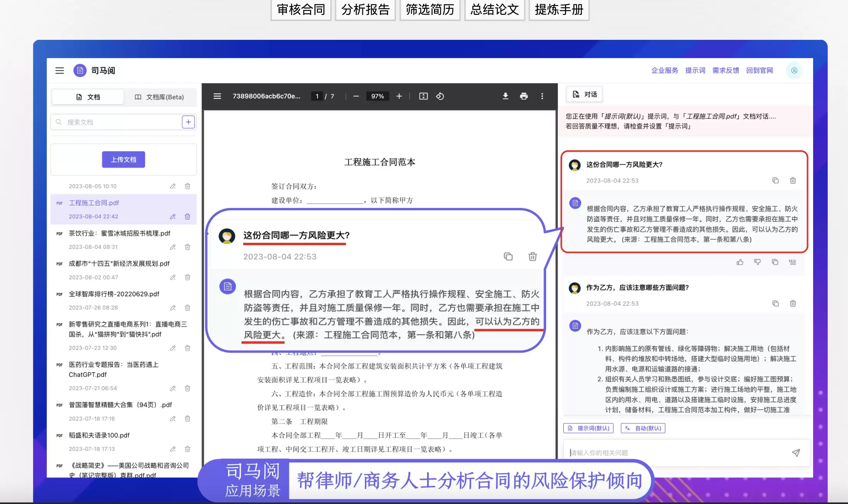The width and height of the screenshot is (848, 504).
Task: Delete 医药行业专题报告 ChatGPT.pdf
Action: [x=187, y=388]
